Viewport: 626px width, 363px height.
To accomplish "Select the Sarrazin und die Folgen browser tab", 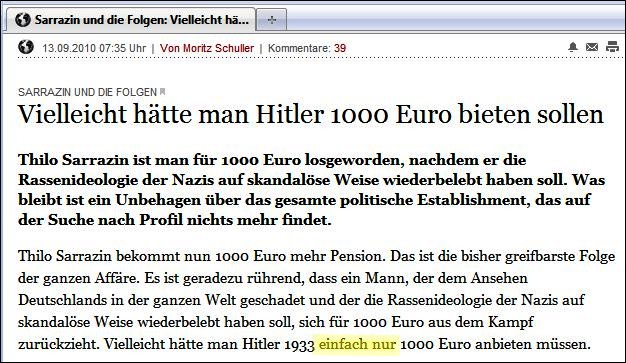I will pyautogui.click(x=131, y=20).
